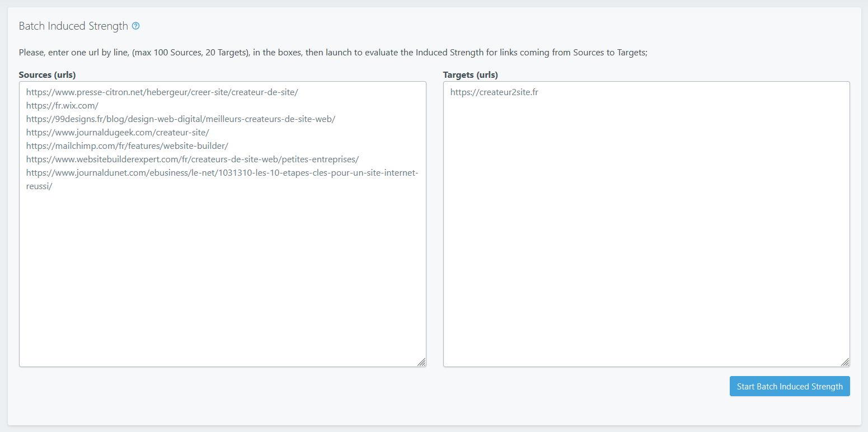
Task: Click the wrapped 'reussi/' line in Sources
Action: [39, 186]
